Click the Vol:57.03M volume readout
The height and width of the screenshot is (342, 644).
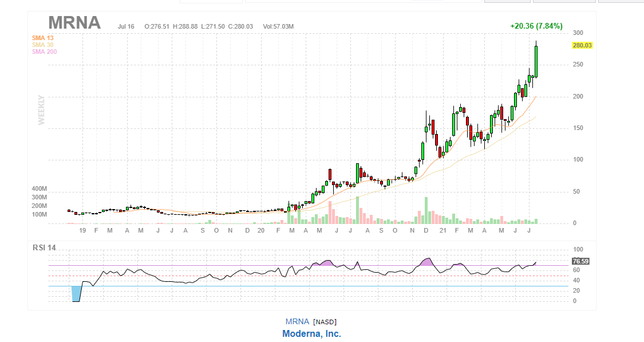279,26
